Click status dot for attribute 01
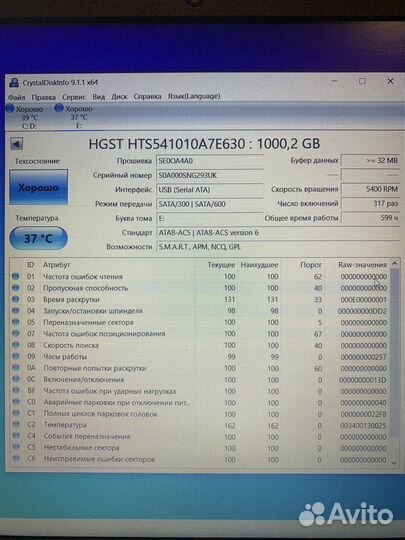The image size is (405, 540). pos(15,276)
